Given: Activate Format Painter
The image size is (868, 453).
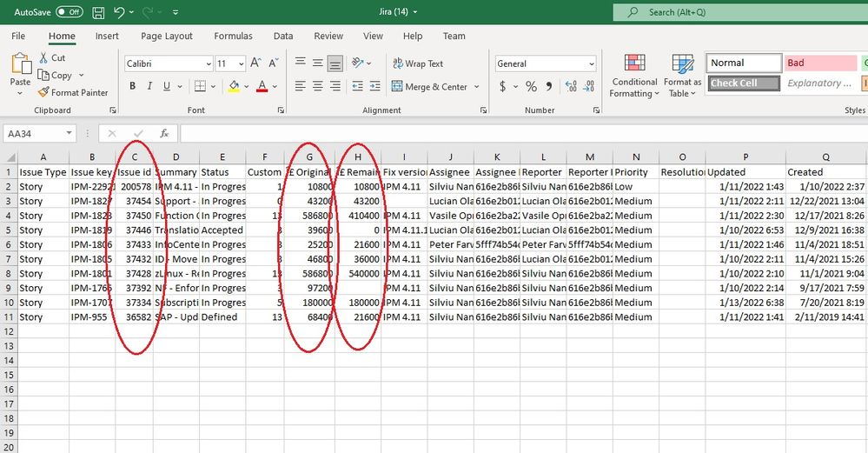Looking at the screenshot, I should [x=73, y=92].
